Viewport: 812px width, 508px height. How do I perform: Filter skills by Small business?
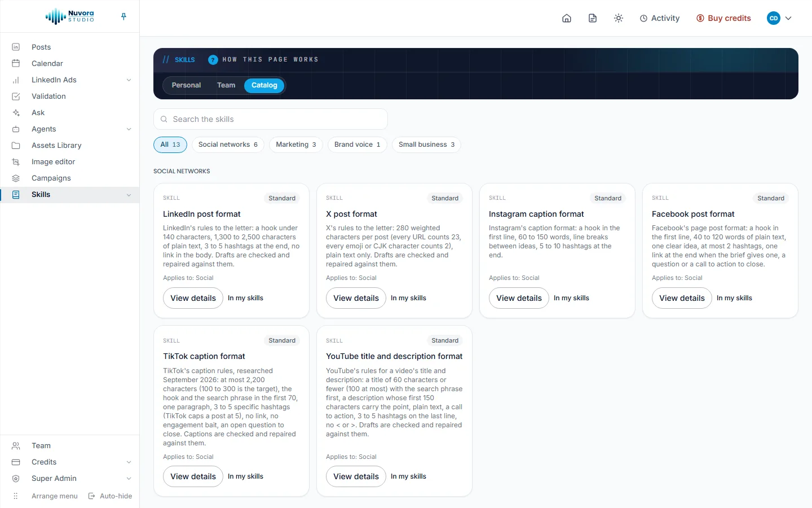pyautogui.click(x=426, y=144)
